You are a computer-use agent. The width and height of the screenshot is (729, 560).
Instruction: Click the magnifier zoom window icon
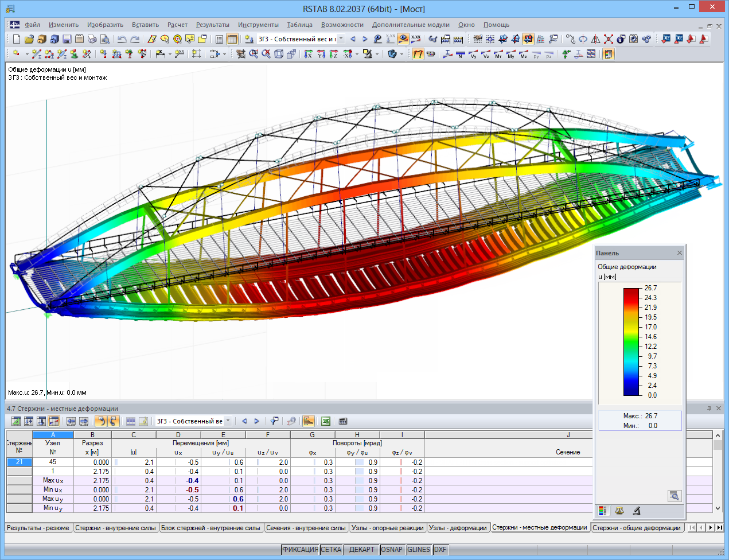[x=254, y=54]
